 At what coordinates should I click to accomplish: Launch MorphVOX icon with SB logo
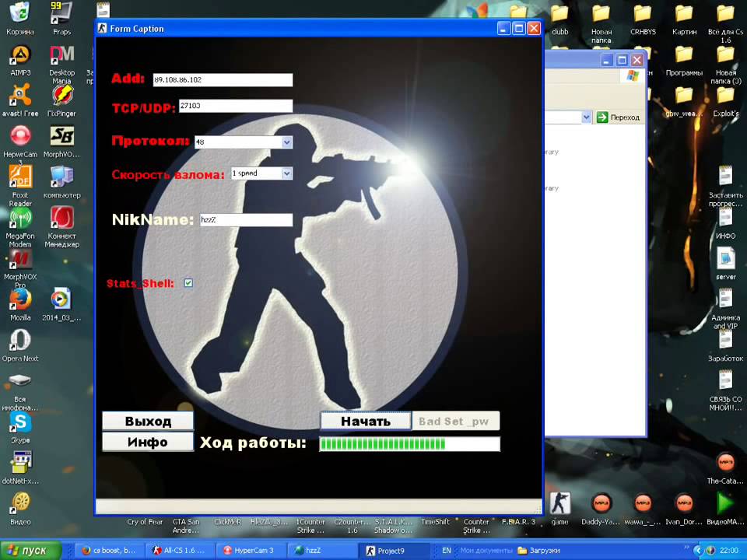coord(61,137)
